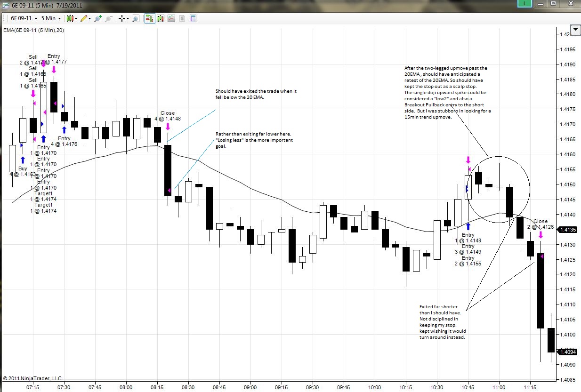
Task: Select the 'Entry 4 @ 1.4176' execution label
Action: [x=64, y=141]
